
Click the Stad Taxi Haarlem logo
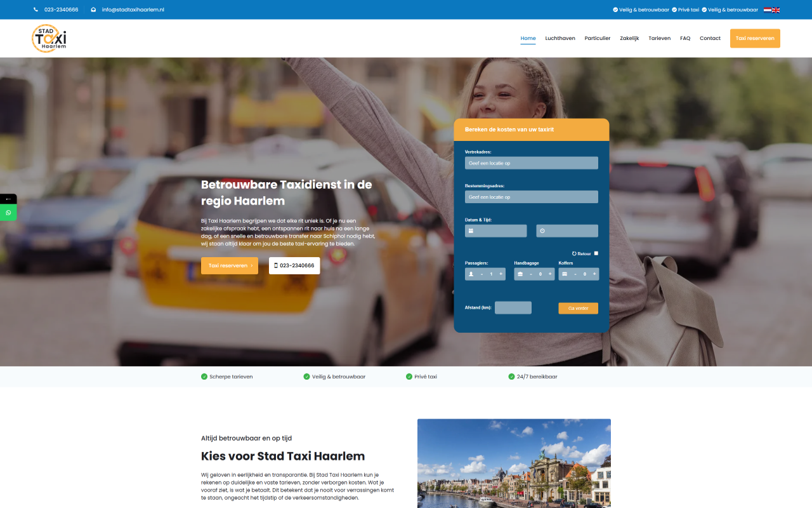click(49, 38)
